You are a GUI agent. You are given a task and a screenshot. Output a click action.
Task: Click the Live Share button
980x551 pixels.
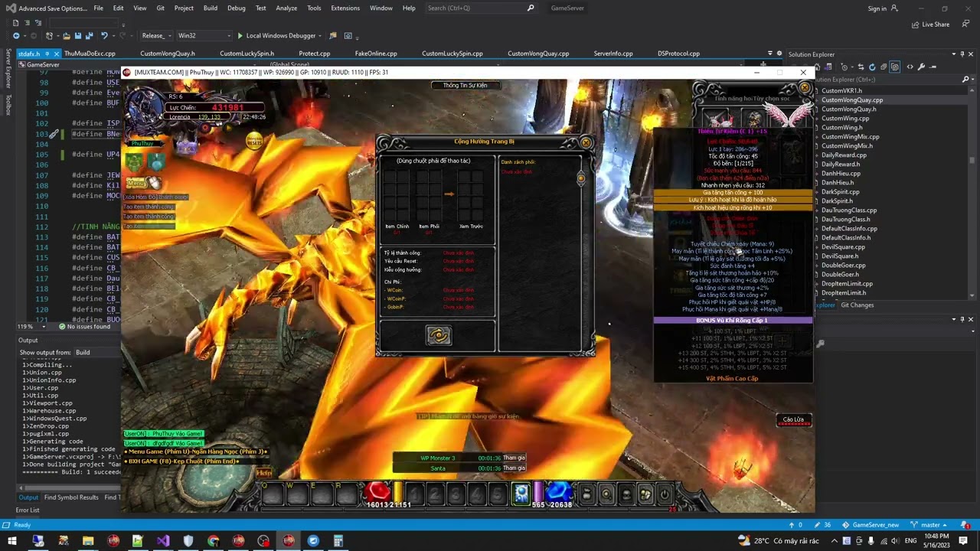tap(930, 24)
